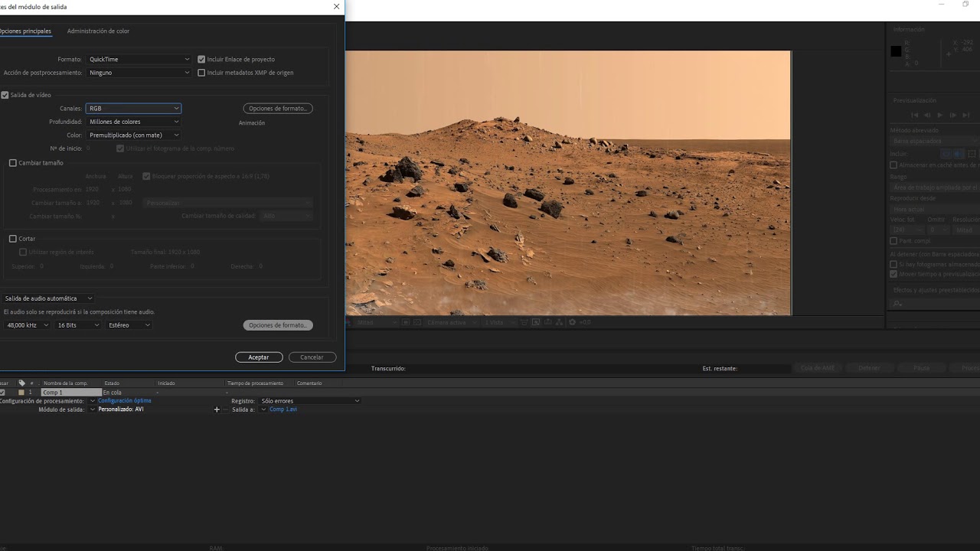This screenshot has width=980, height=551.
Task: Click the search icon in Efectos y ajustes panel
Action: click(898, 304)
